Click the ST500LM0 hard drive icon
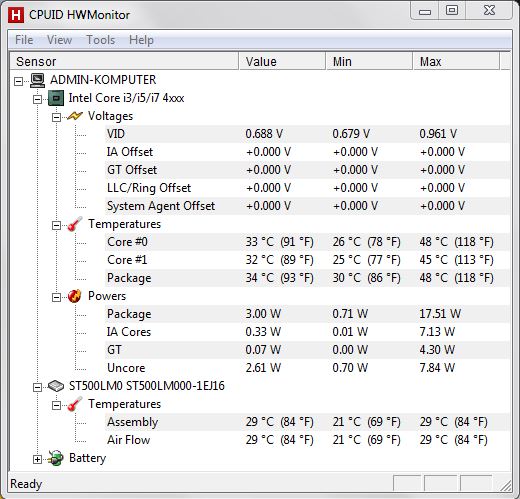This screenshot has width=520, height=499. pyautogui.click(x=56, y=386)
